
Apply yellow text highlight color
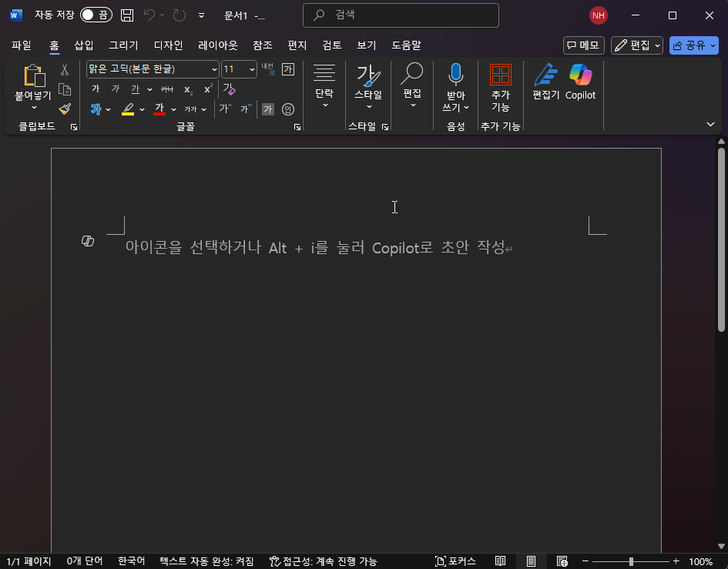coord(128,109)
